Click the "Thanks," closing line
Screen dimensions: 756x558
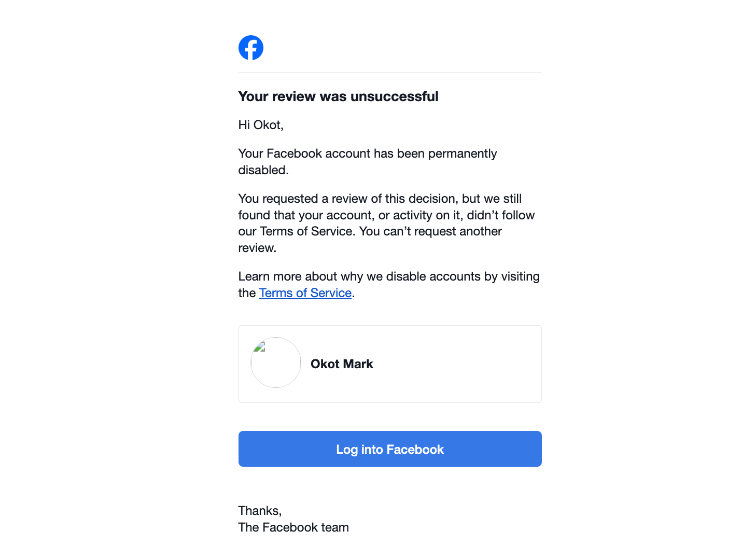[x=260, y=511]
